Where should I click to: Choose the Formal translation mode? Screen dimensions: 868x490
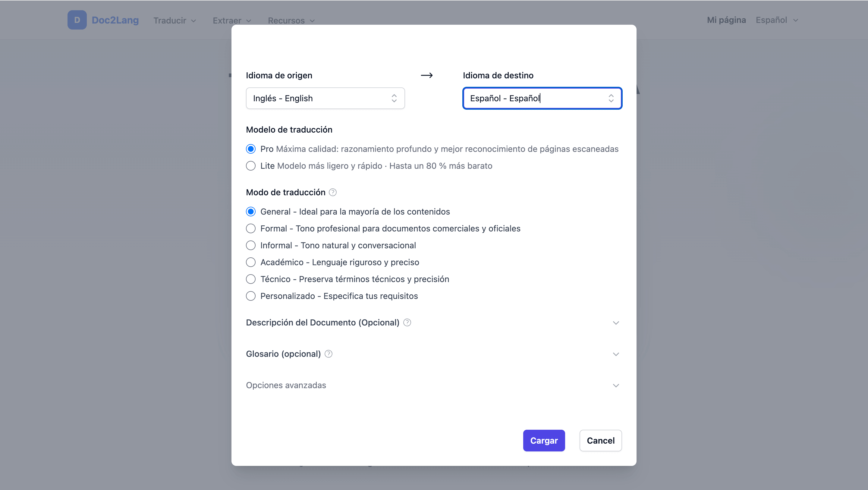click(251, 228)
